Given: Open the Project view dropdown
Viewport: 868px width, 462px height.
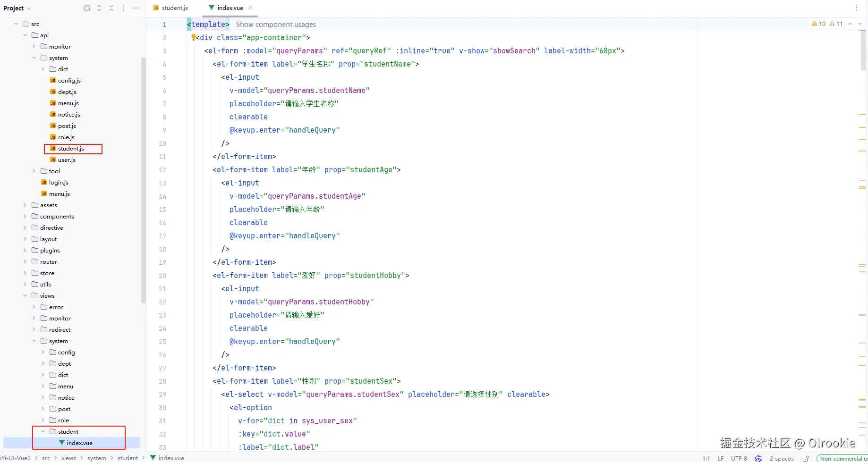Looking at the screenshot, I should point(17,8).
